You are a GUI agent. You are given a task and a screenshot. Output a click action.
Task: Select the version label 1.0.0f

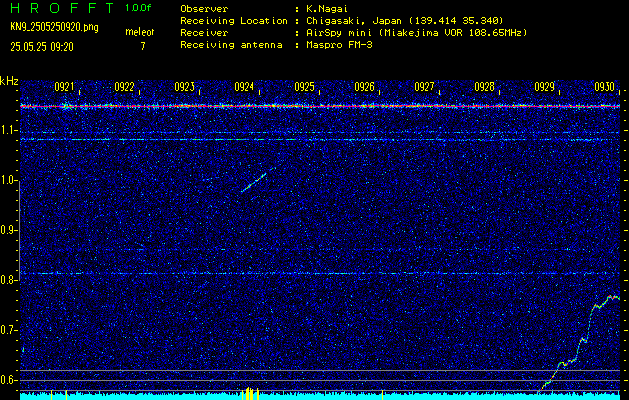(x=138, y=8)
